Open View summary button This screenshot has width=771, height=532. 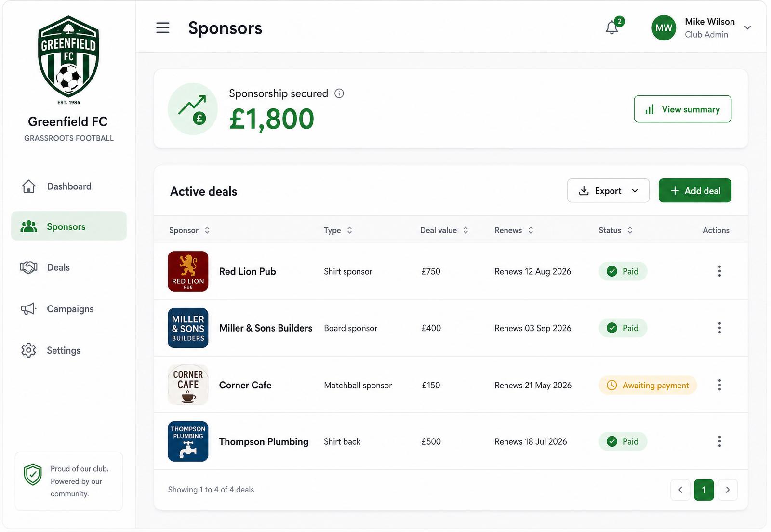click(682, 109)
